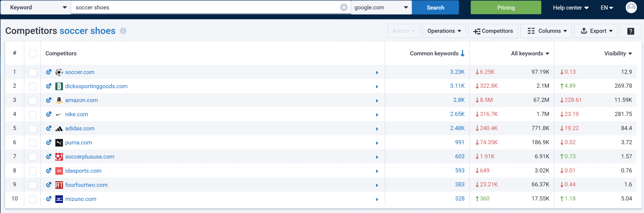
Task: Check the box for mizuno.com row
Action: (x=33, y=199)
